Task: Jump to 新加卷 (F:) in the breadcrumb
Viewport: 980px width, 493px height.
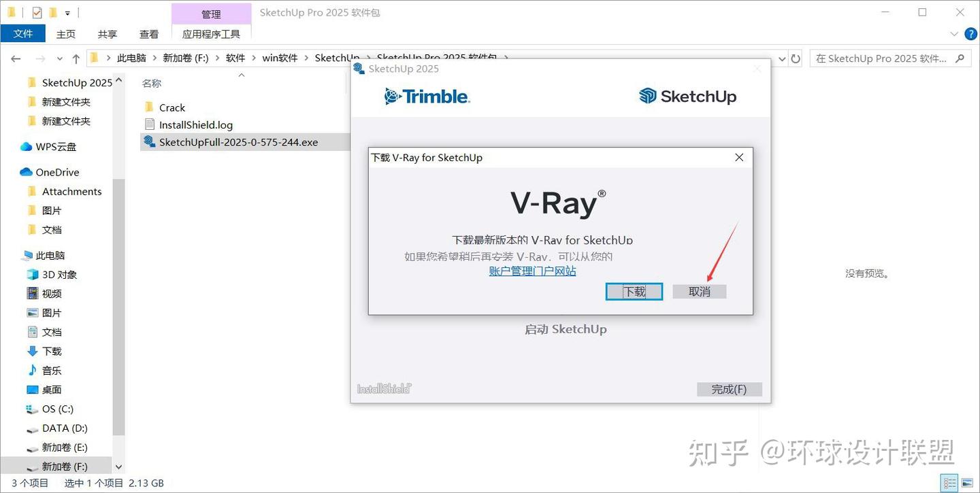Action: 186,58
